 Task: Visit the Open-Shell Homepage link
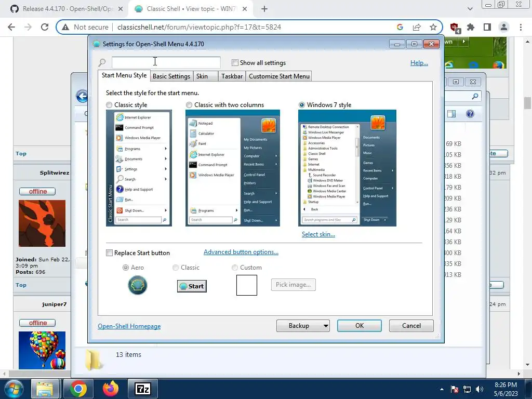pyautogui.click(x=129, y=326)
